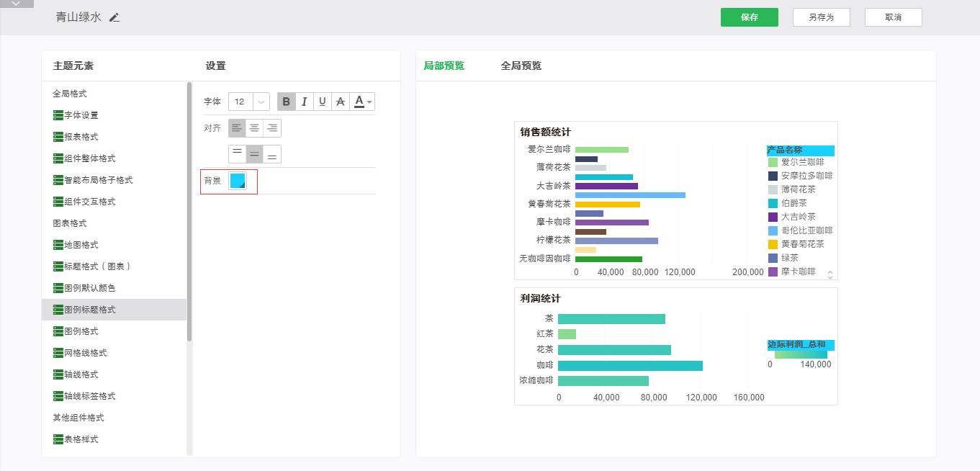Apply strikethrough text formatting
Image resolution: width=980 pixels, height=471 pixels.
(340, 102)
